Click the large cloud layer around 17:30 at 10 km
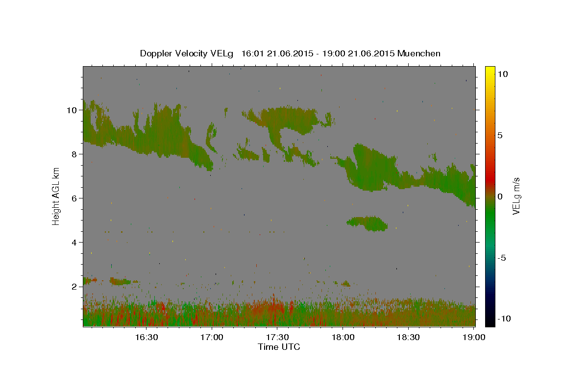The height and width of the screenshot is (392, 588). click(x=289, y=120)
